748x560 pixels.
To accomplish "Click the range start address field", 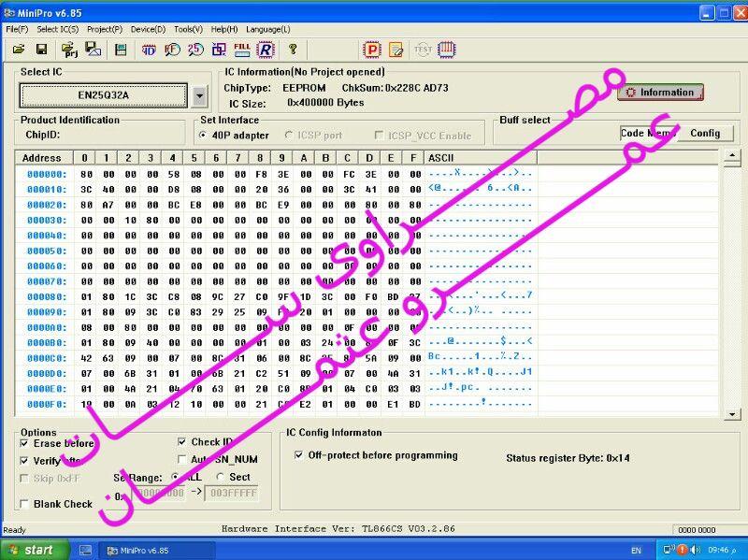I will click(158, 493).
